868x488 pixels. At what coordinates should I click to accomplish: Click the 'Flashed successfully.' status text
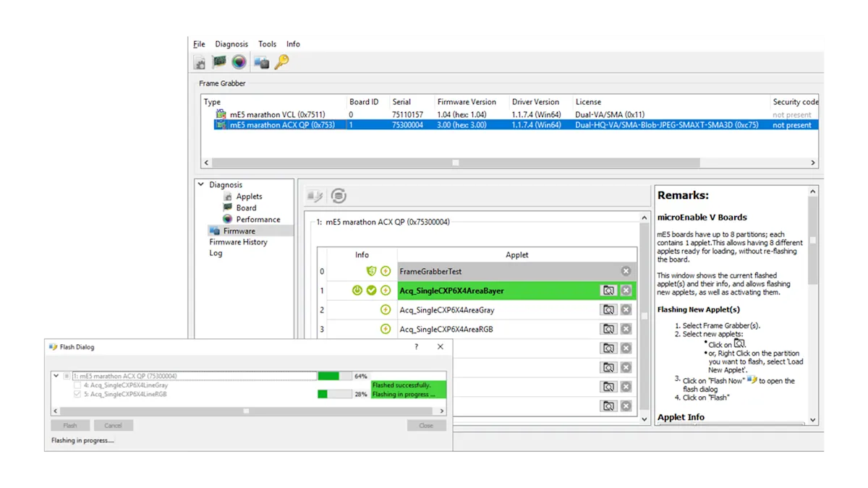(401, 385)
